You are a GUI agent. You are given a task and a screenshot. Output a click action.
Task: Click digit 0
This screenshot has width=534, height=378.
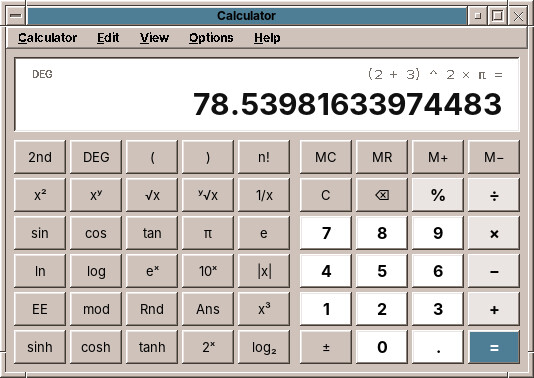pos(382,347)
